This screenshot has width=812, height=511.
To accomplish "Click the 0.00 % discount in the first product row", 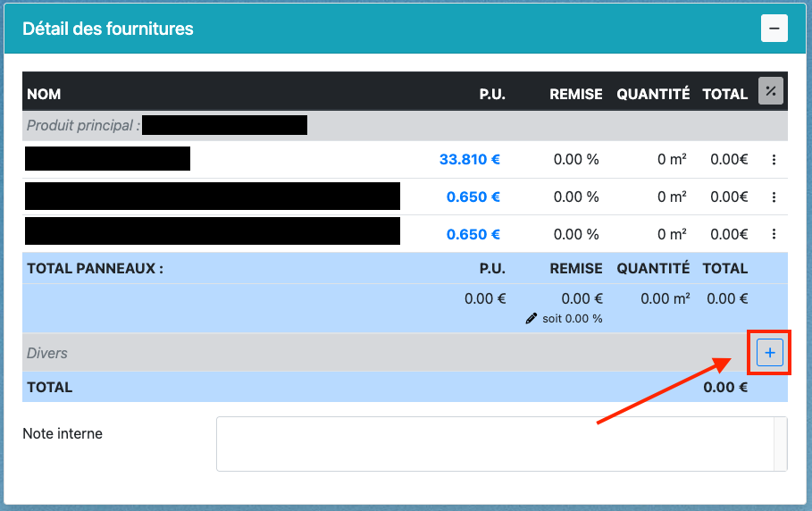I will point(575,160).
